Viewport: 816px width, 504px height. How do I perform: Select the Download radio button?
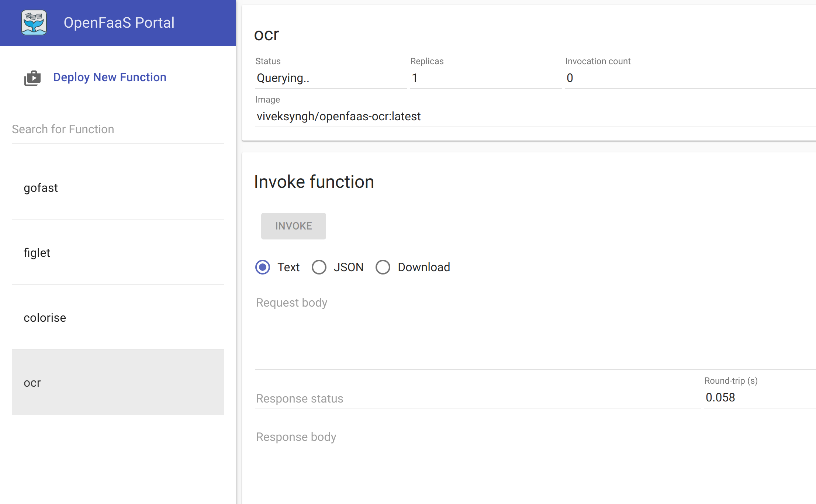click(383, 267)
